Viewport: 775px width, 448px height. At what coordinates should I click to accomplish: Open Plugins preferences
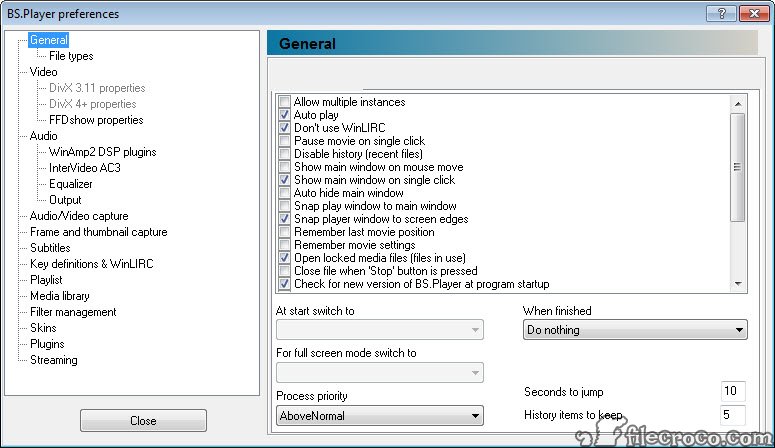click(47, 344)
